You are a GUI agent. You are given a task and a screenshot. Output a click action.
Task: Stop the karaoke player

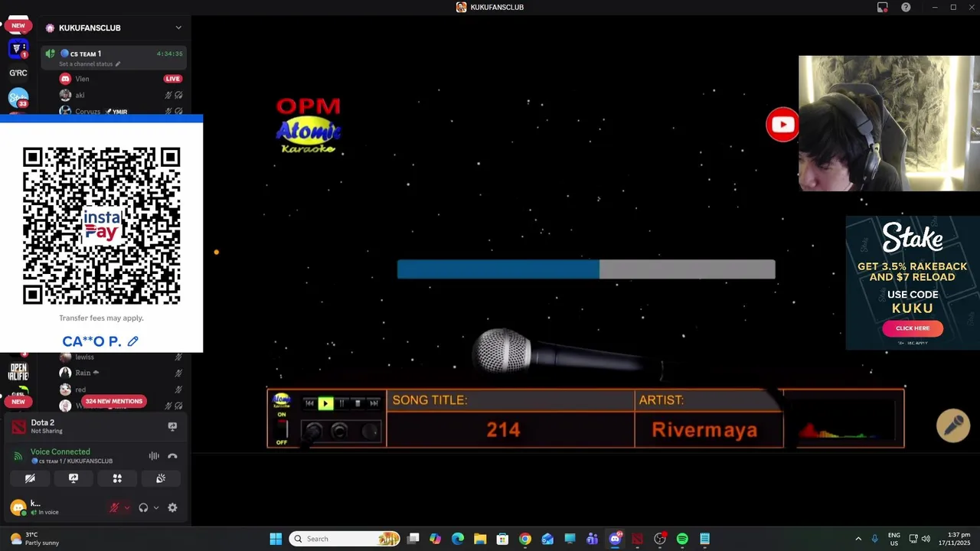pyautogui.click(x=358, y=403)
